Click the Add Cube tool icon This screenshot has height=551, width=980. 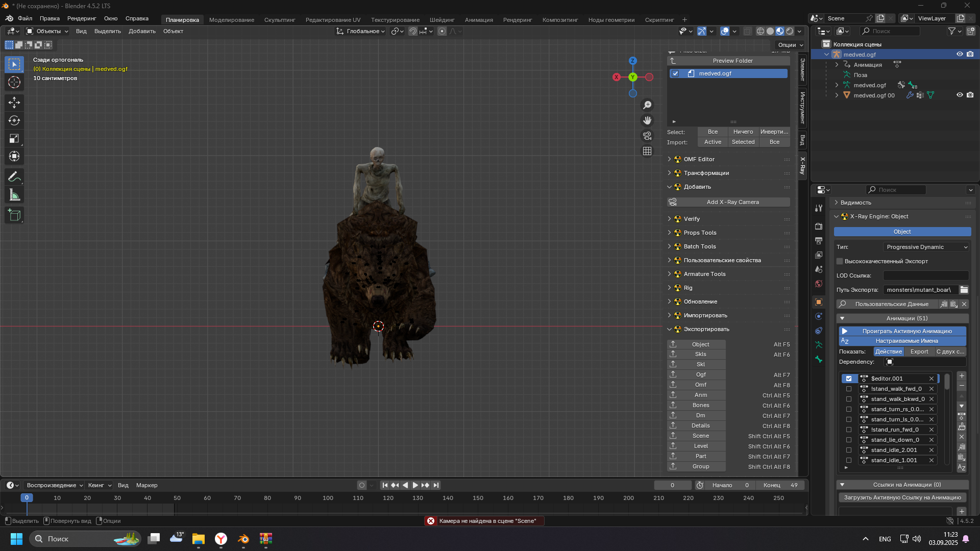tap(14, 215)
